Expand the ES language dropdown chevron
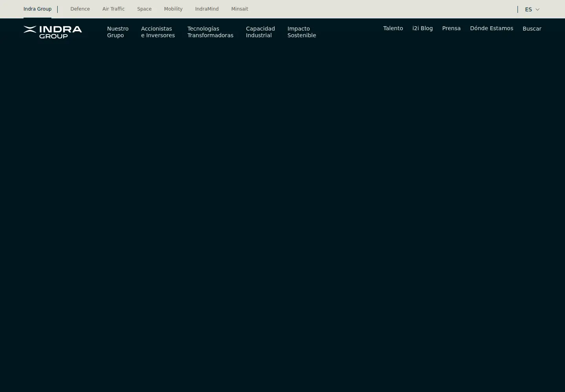Image resolution: width=565 pixels, height=392 pixels. coord(538,9)
